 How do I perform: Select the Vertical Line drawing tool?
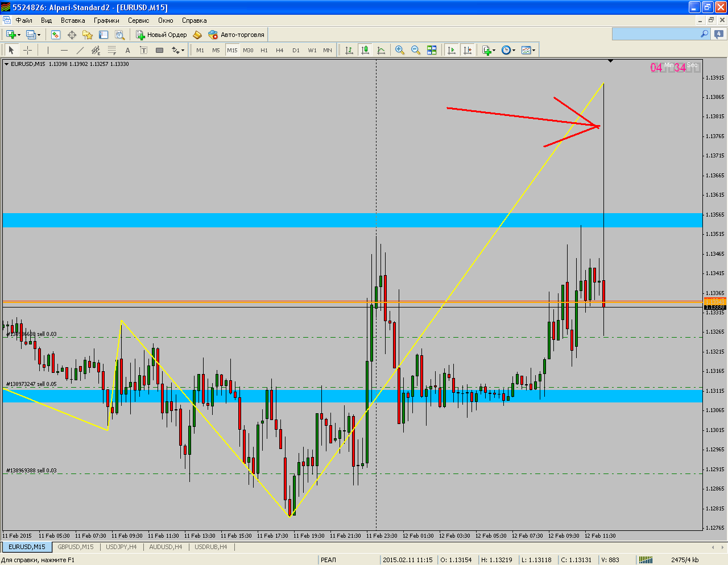[48, 50]
